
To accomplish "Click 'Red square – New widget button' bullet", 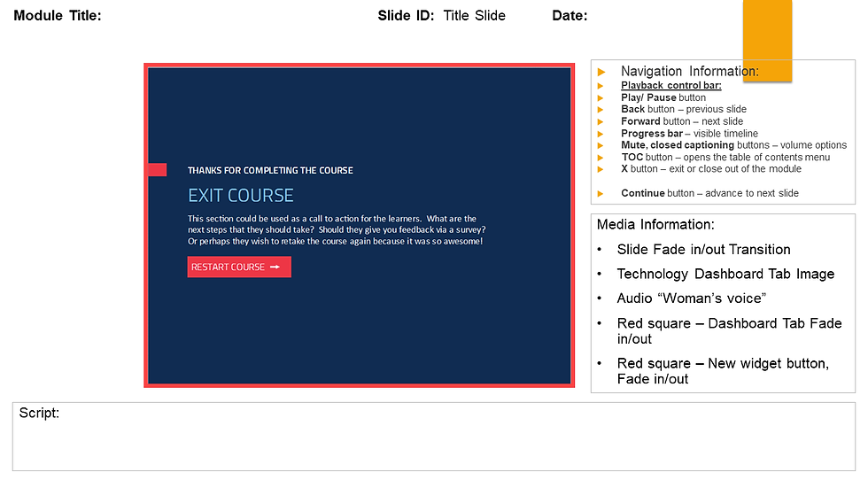I will [723, 371].
